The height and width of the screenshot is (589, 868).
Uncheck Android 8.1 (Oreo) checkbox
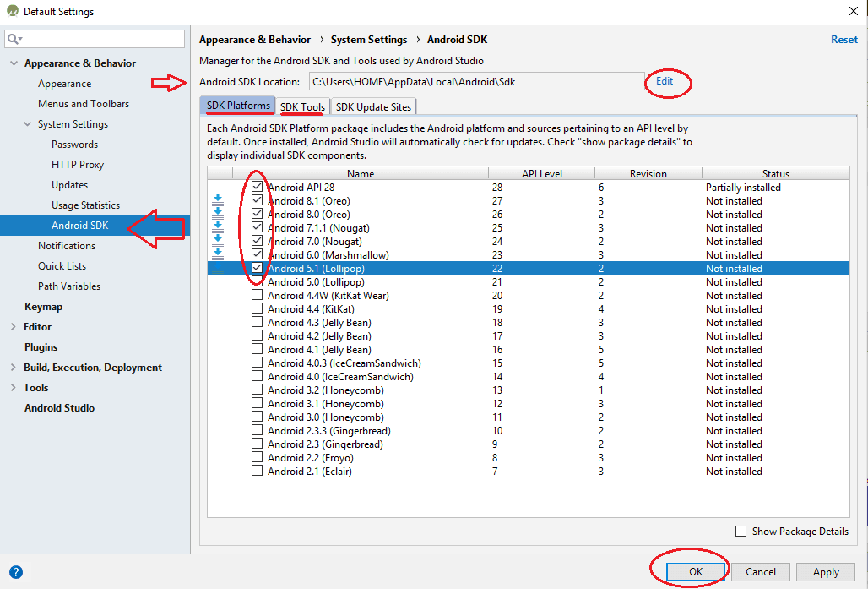[x=257, y=200]
